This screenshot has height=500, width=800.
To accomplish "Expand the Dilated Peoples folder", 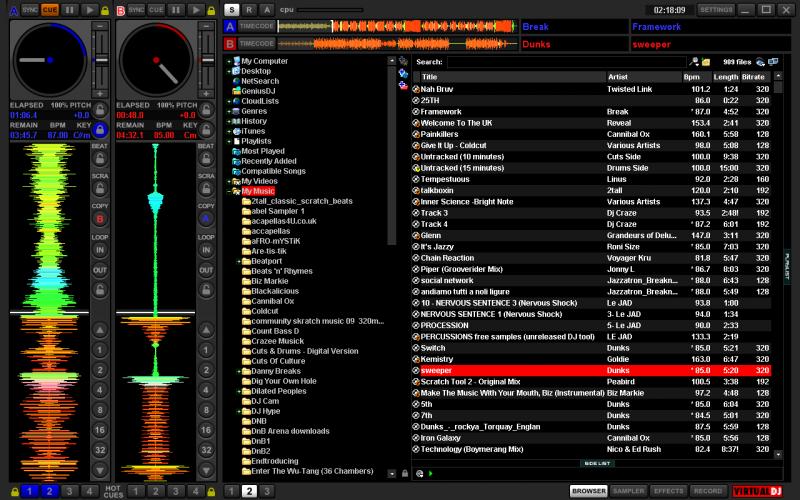I will (239, 391).
